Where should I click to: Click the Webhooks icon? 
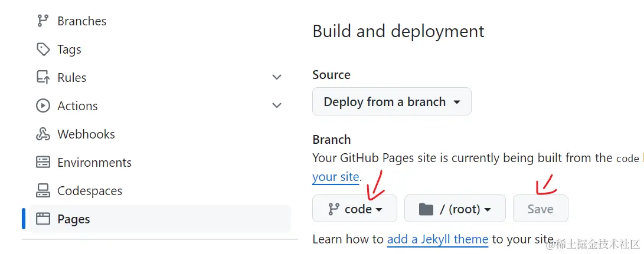[43, 134]
